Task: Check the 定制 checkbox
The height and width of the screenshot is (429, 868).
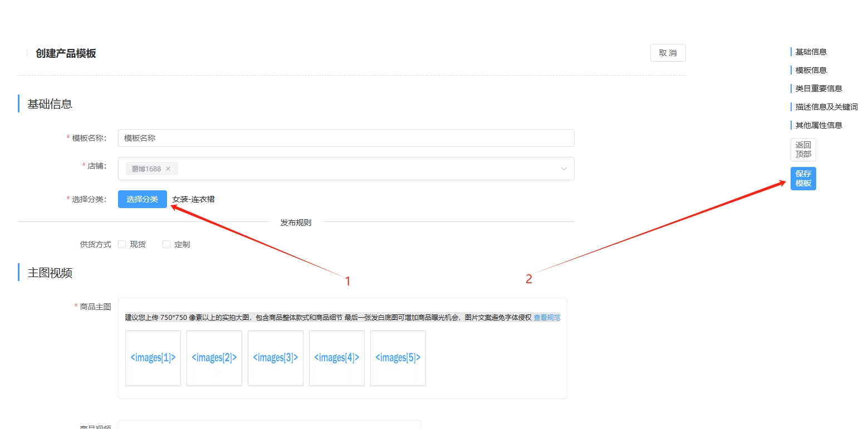Action: tap(166, 244)
